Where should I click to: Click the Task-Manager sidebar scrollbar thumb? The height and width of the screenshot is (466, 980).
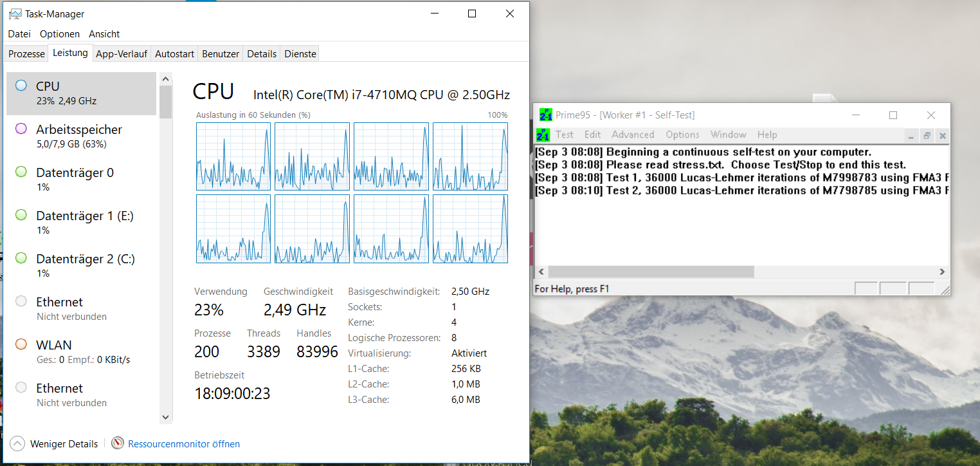click(x=166, y=102)
